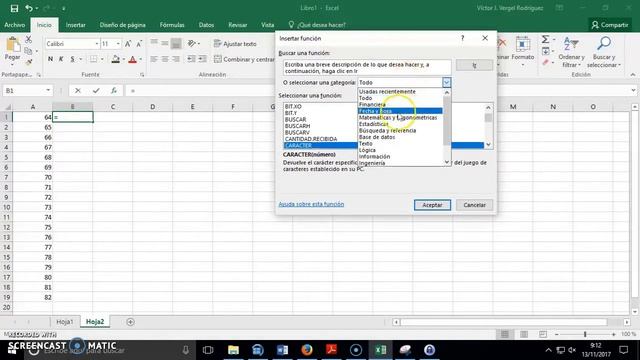
Task: Switch to sheet Hoja1
Action: pos(64,322)
